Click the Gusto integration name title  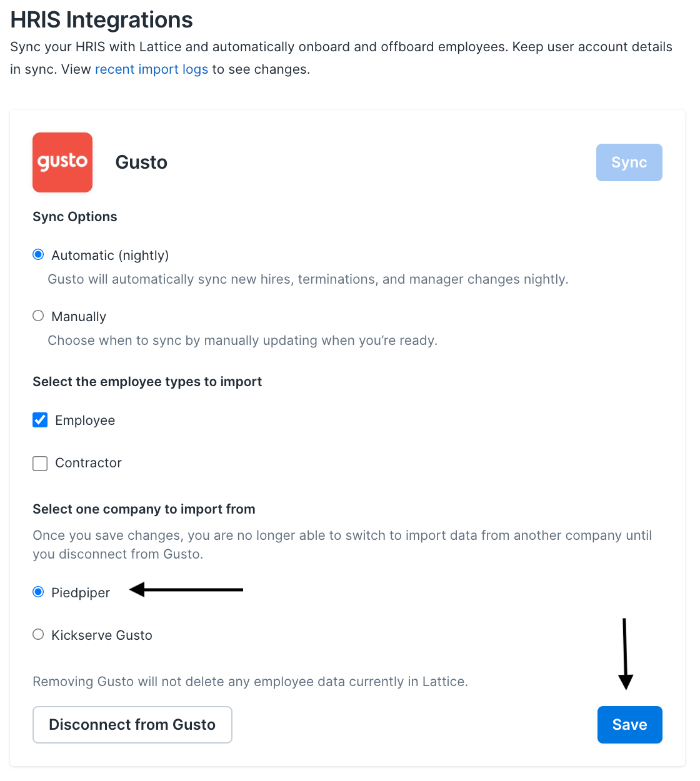point(141,162)
